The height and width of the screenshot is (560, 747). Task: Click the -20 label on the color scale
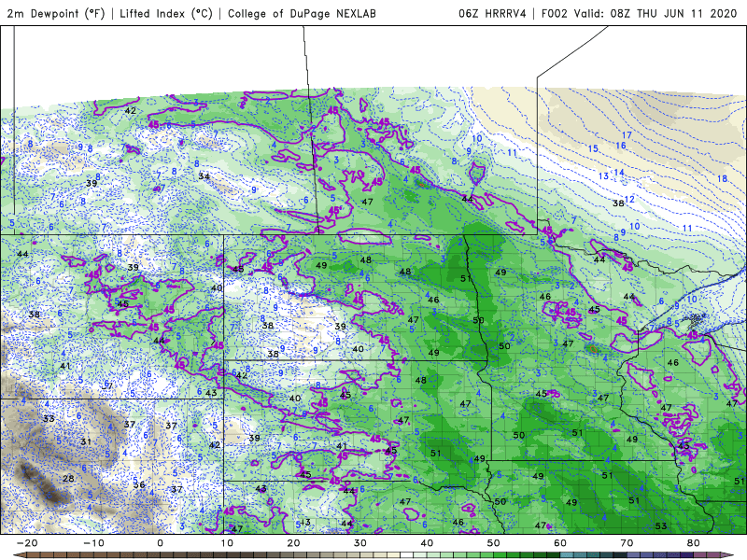(27, 543)
